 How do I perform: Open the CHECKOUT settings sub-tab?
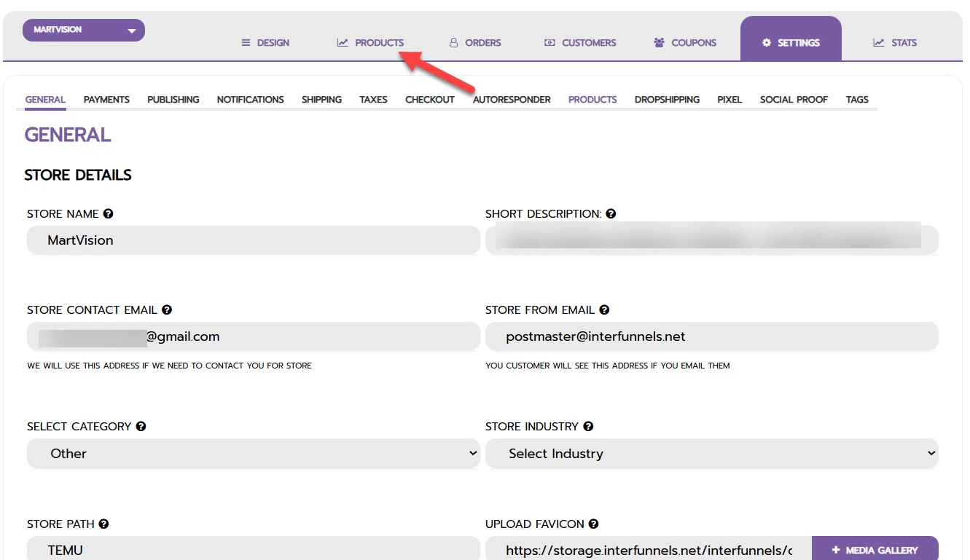click(430, 100)
